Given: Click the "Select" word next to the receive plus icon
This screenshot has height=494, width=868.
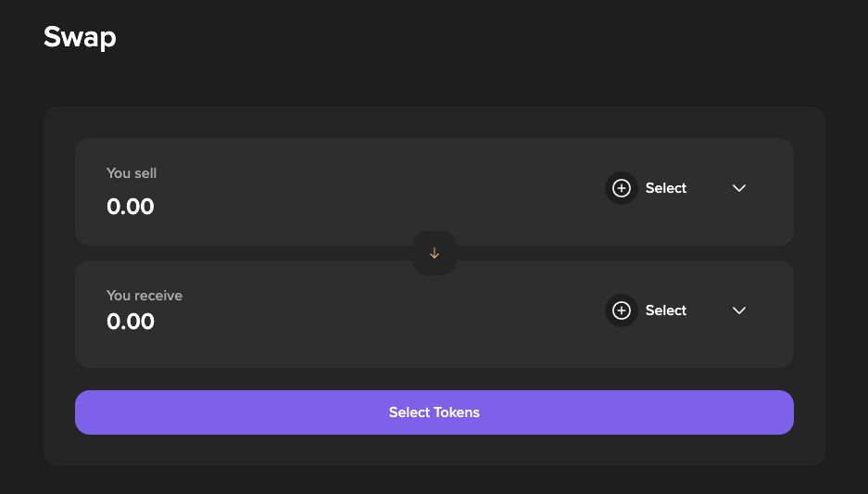Looking at the screenshot, I should pyautogui.click(x=666, y=310).
